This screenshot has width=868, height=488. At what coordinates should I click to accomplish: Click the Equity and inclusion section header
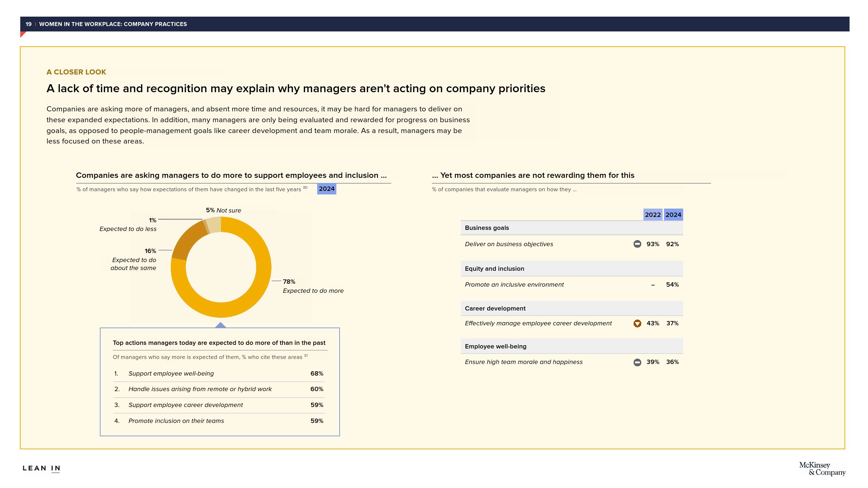pyautogui.click(x=494, y=269)
